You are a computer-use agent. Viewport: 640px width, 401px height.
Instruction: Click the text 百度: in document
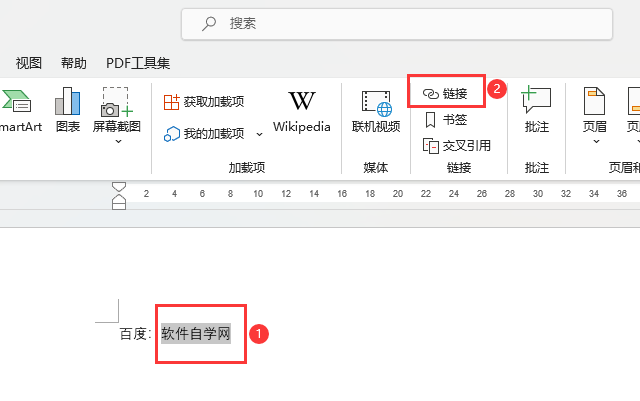136,334
